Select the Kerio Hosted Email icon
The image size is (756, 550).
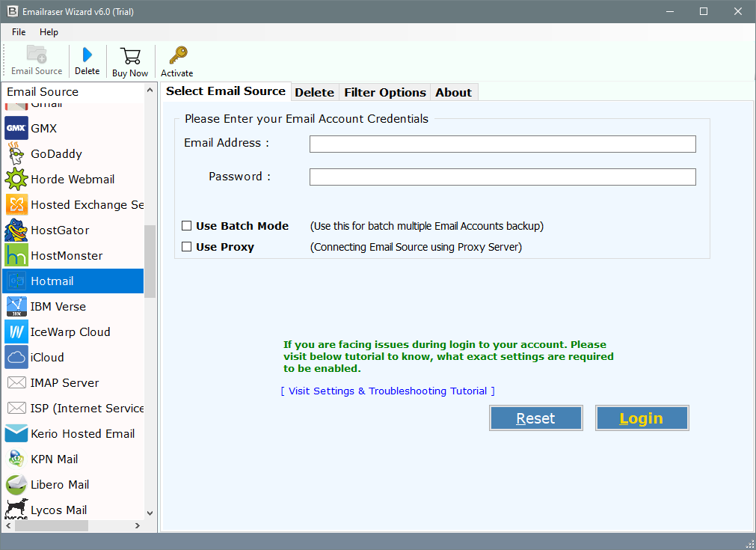[16, 434]
